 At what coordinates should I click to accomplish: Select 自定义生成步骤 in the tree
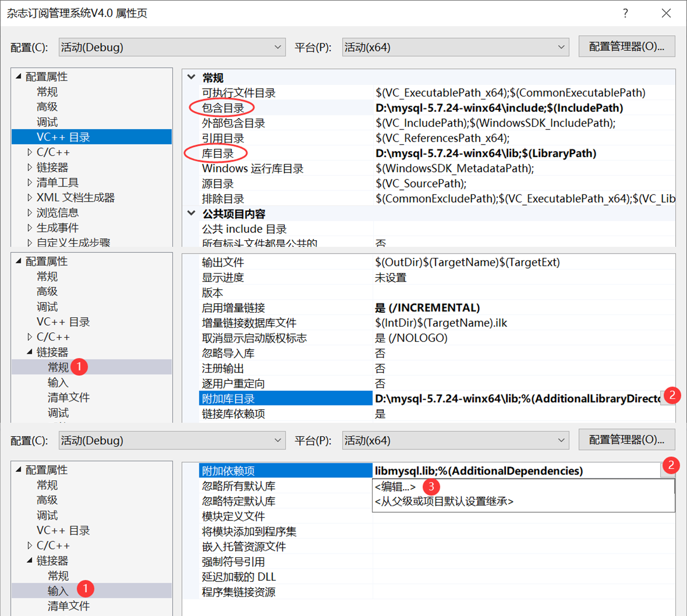tap(73, 242)
